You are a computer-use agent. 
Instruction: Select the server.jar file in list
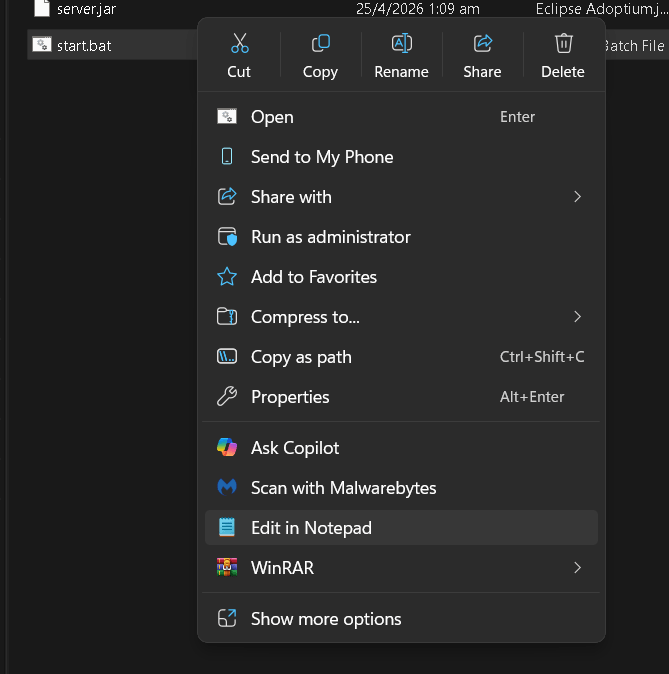[x=86, y=9]
